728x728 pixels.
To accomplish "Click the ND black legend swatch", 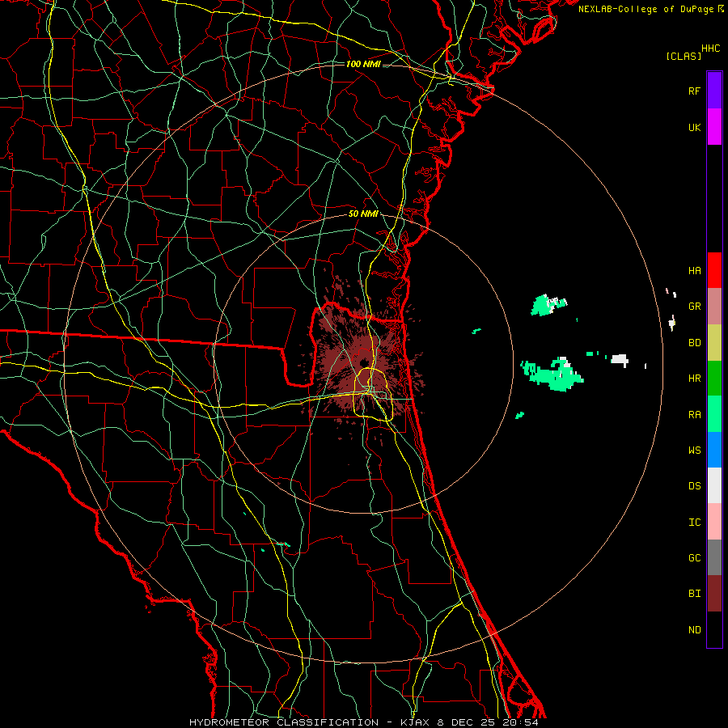I will (714, 629).
